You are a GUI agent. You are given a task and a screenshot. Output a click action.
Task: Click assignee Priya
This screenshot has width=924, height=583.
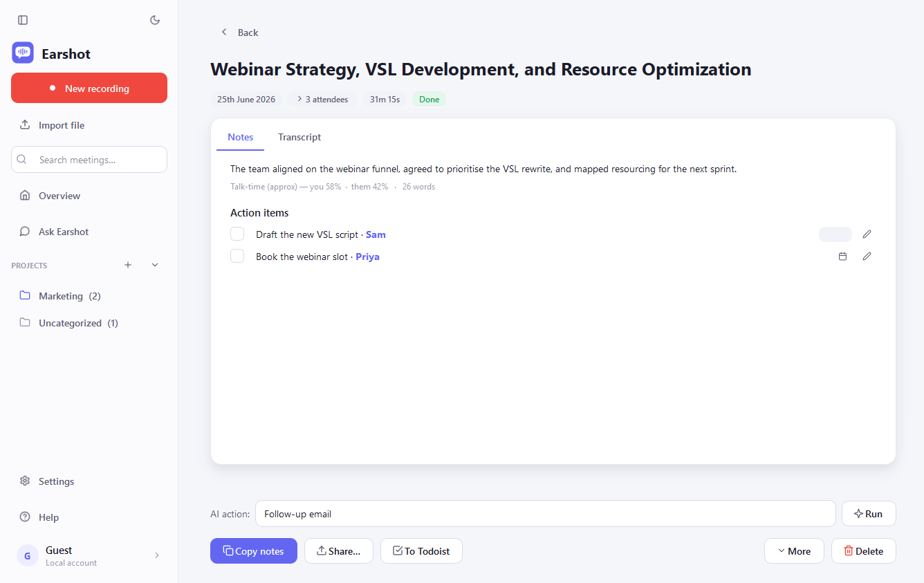click(x=367, y=257)
